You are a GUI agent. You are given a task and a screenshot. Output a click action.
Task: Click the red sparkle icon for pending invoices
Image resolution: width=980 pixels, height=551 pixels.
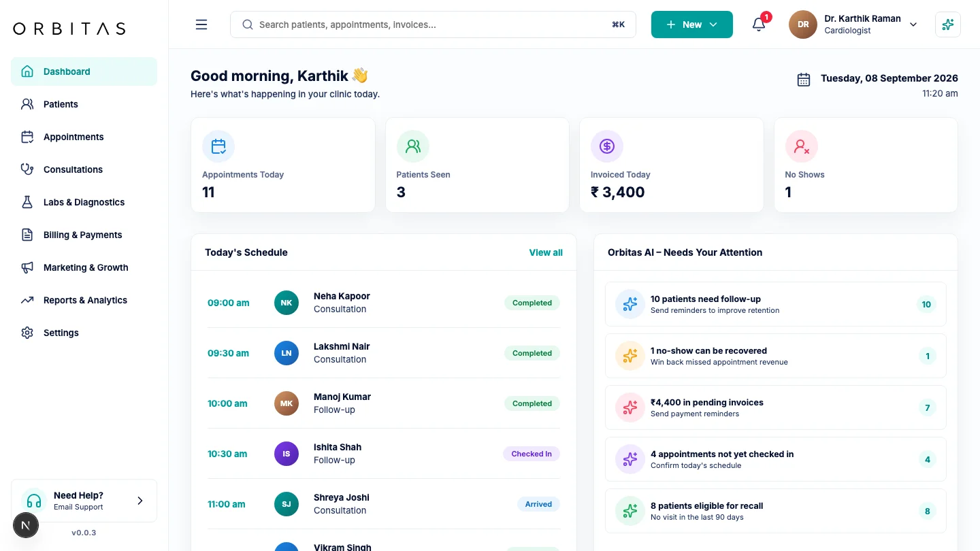pyautogui.click(x=630, y=407)
